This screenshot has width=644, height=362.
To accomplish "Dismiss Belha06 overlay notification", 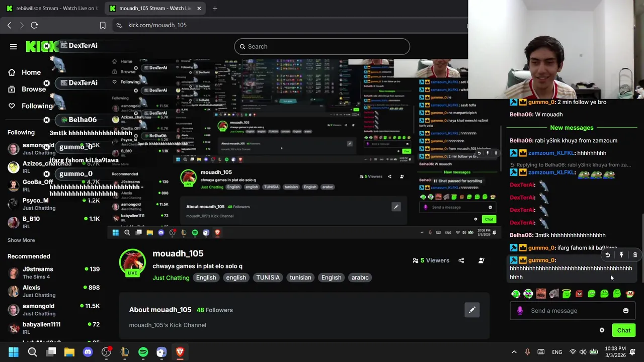I will (47, 120).
